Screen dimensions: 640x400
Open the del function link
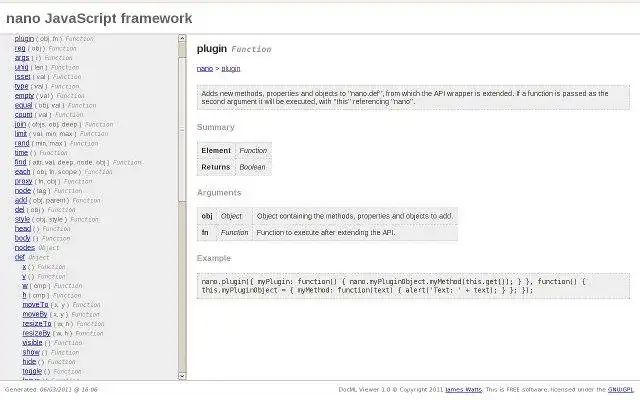click(20, 209)
